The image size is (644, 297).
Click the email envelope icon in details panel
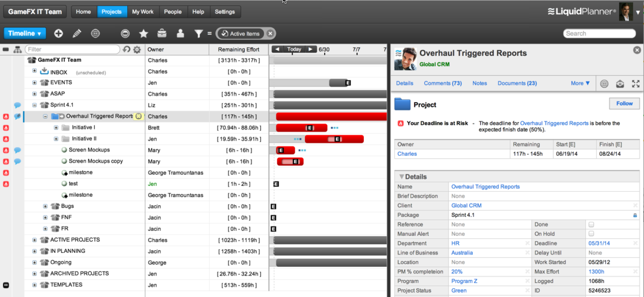[x=620, y=83]
